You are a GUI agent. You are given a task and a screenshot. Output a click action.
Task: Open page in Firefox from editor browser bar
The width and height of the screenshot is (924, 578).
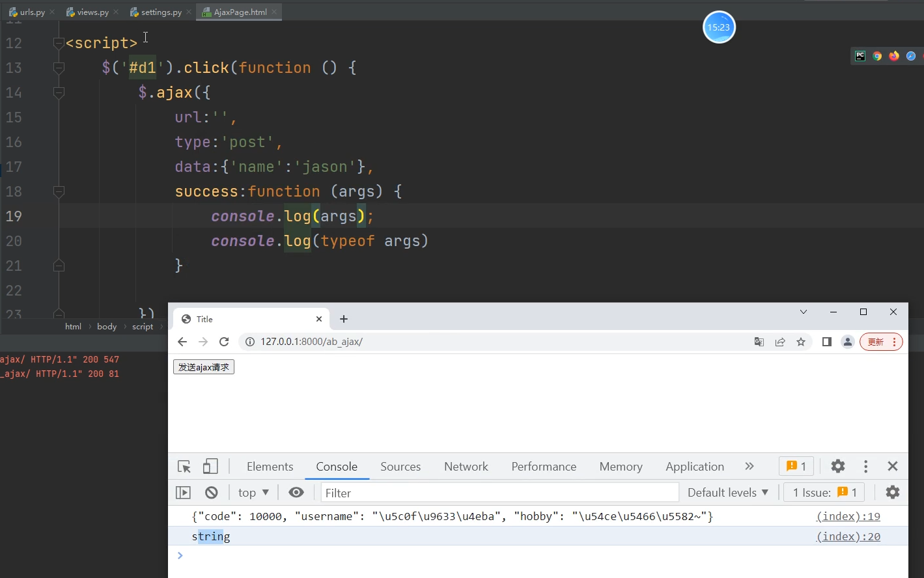click(894, 56)
